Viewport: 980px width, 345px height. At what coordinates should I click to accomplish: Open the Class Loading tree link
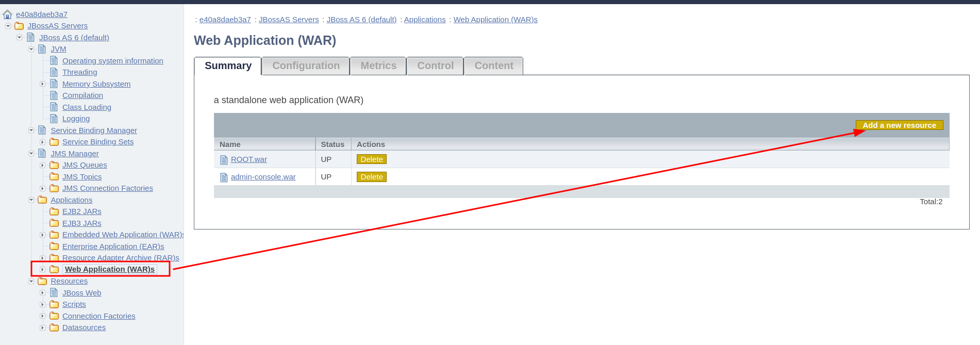87,107
